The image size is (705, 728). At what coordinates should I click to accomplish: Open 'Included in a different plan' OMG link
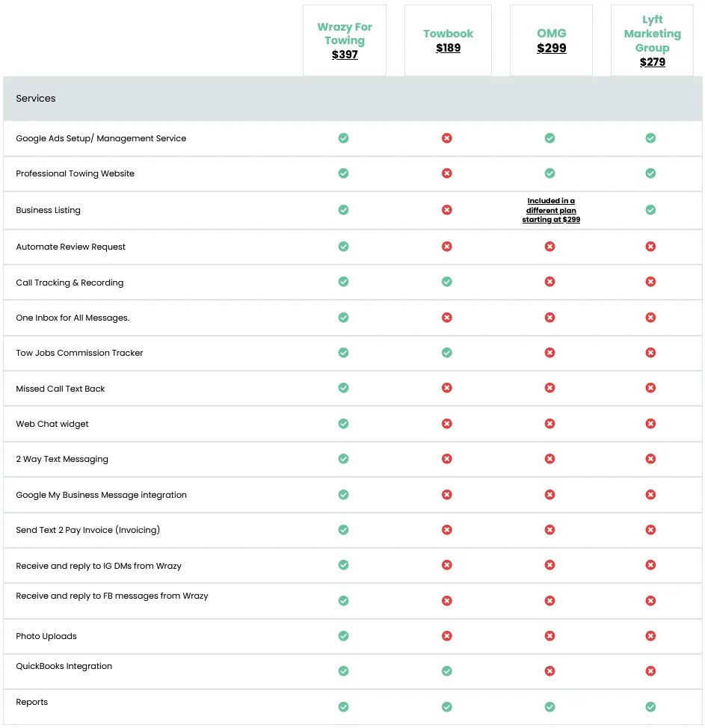click(x=551, y=210)
